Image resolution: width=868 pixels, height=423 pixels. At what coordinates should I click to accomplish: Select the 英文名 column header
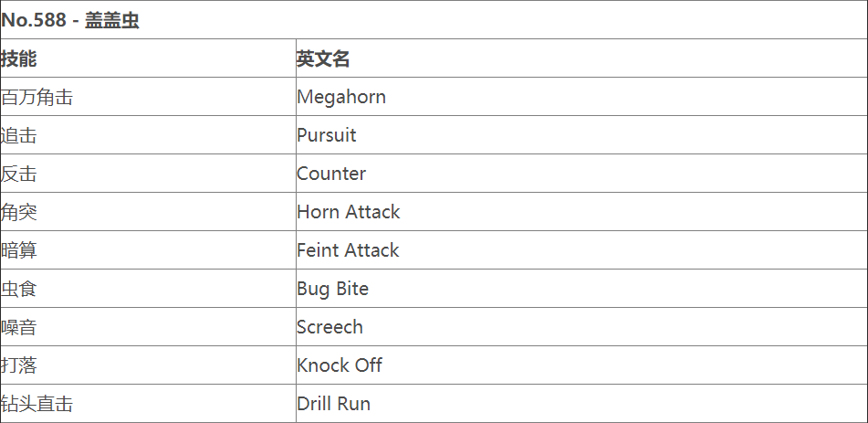(x=323, y=58)
